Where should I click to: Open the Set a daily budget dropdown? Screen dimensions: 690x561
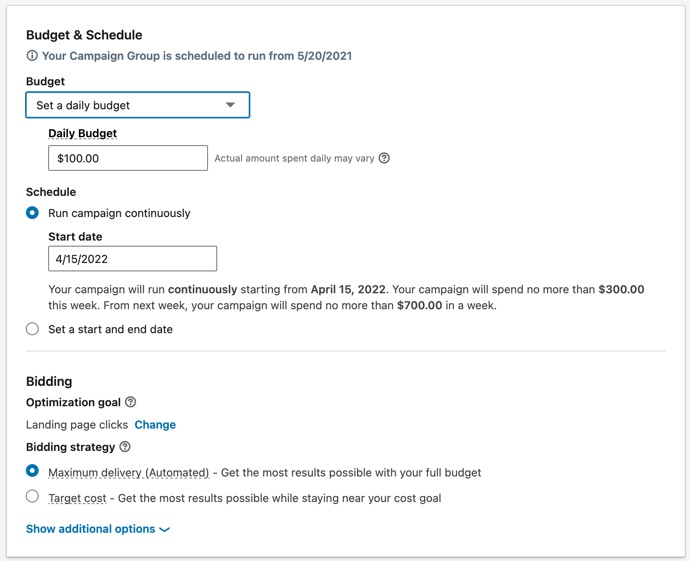pos(138,105)
